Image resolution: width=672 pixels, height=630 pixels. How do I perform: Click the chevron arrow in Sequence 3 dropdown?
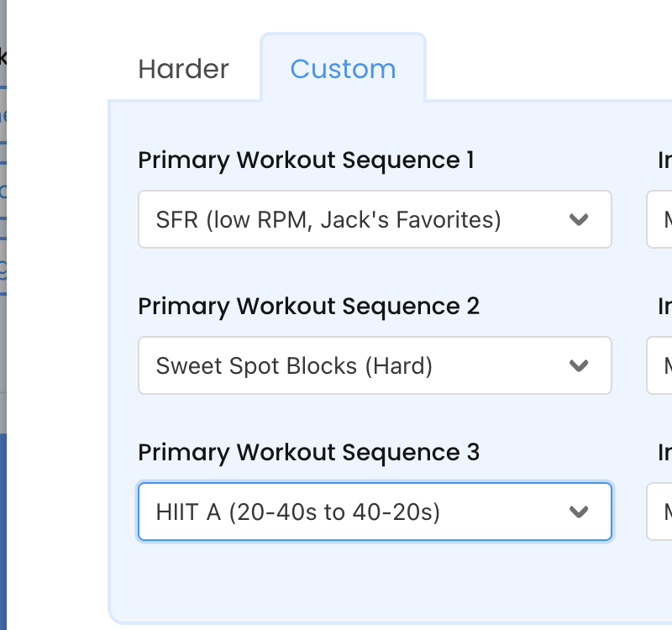coord(579,512)
